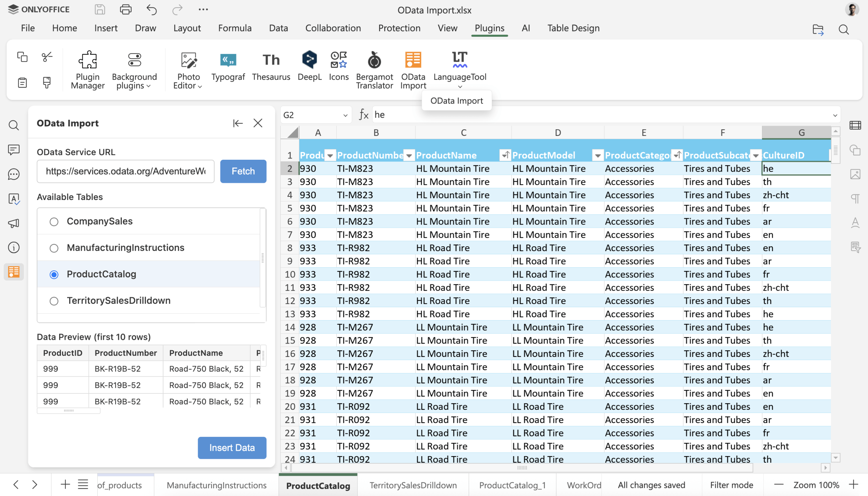The height and width of the screenshot is (496, 868).
Task: Open the Thesaurus plugin
Action: [x=271, y=66]
